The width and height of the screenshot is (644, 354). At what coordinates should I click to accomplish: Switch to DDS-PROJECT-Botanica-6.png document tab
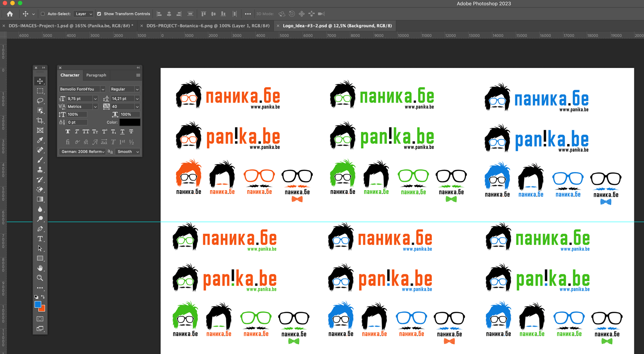(208, 26)
